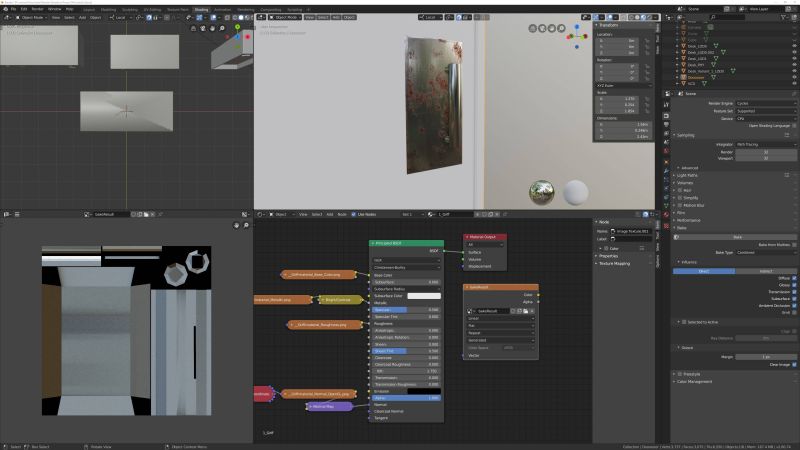Image resolution: width=800 pixels, height=450 pixels.
Task: Click the outliner filter funnel icon
Action: [x=783, y=17]
